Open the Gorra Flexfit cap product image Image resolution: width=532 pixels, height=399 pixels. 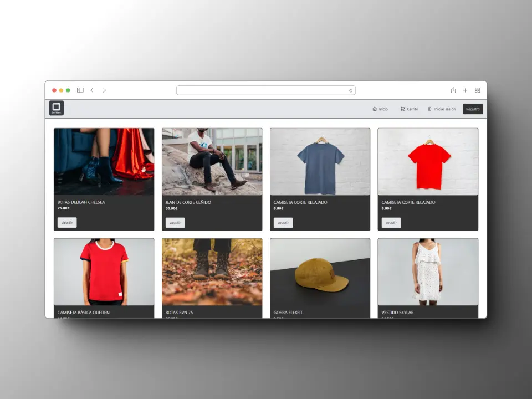320,272
